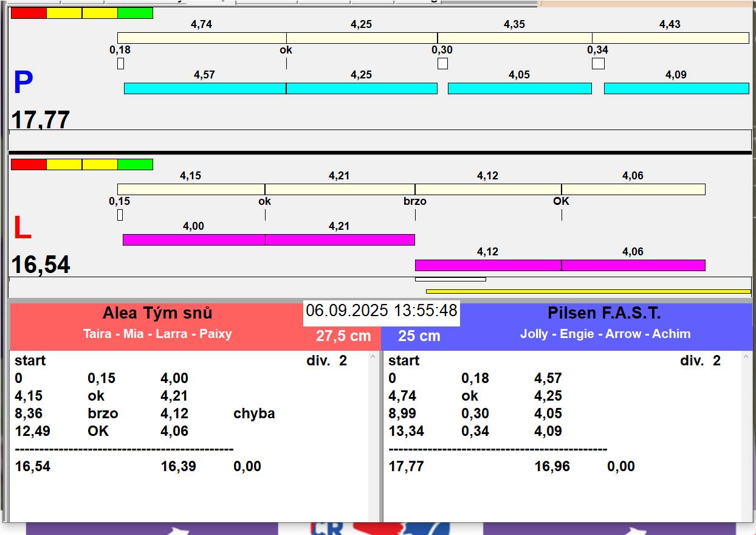Click the 12,49 cell in Alea results
756x535 pixels.
pyautogui.click(x=33, y=431)
